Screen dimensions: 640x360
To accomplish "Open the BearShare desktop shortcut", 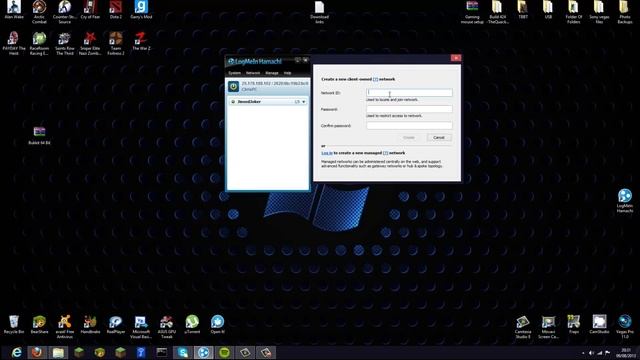I will [39, 324].
